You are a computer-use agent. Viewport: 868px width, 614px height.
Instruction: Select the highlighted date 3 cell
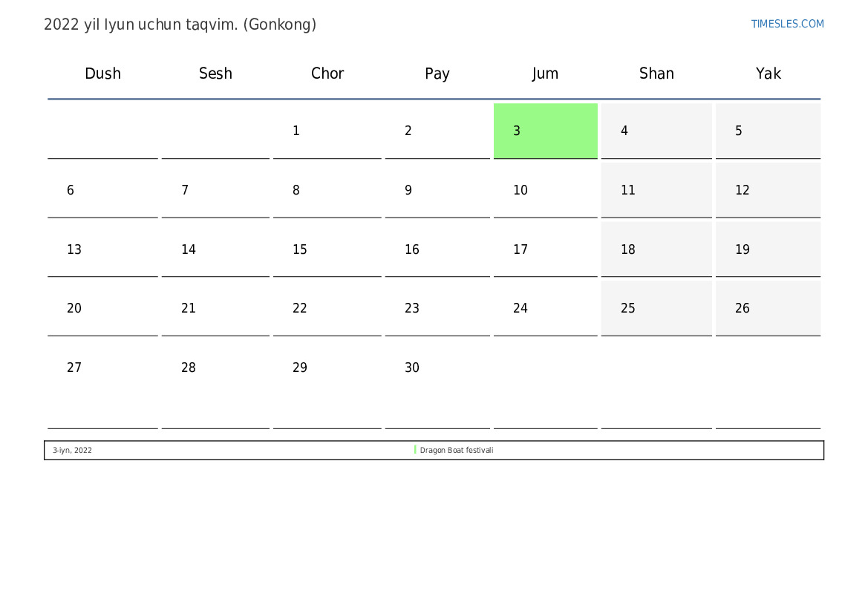[x=545, y=131]
